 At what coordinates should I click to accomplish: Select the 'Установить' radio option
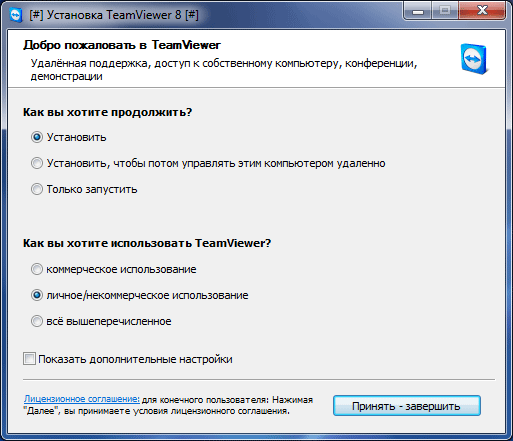37,137
